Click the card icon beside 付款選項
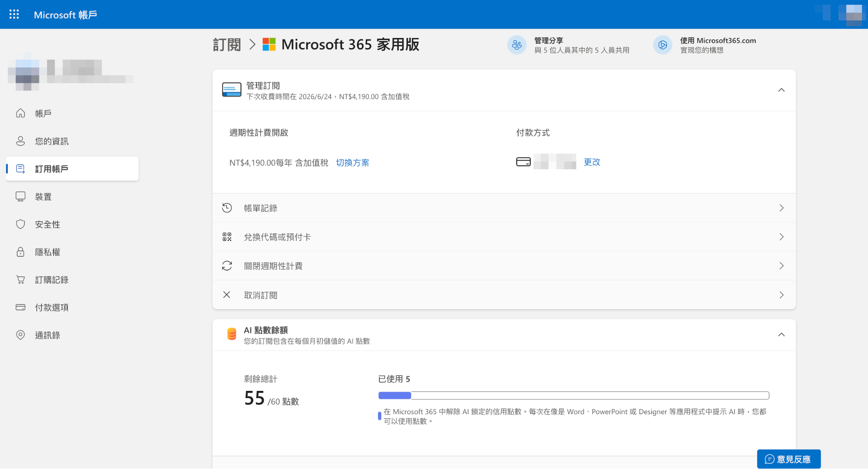Image resolution: width=868 pixels, height=469 pixels. click(x=20, y=307)
